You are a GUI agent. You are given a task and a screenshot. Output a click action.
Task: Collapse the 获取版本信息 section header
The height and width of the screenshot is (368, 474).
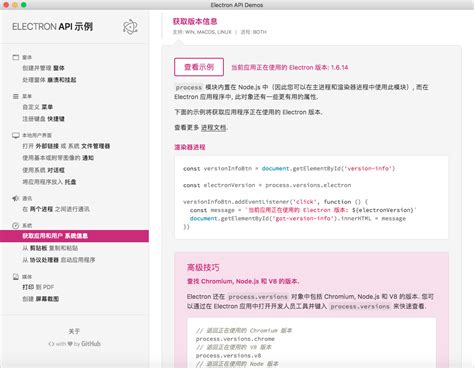coord(195,21)
